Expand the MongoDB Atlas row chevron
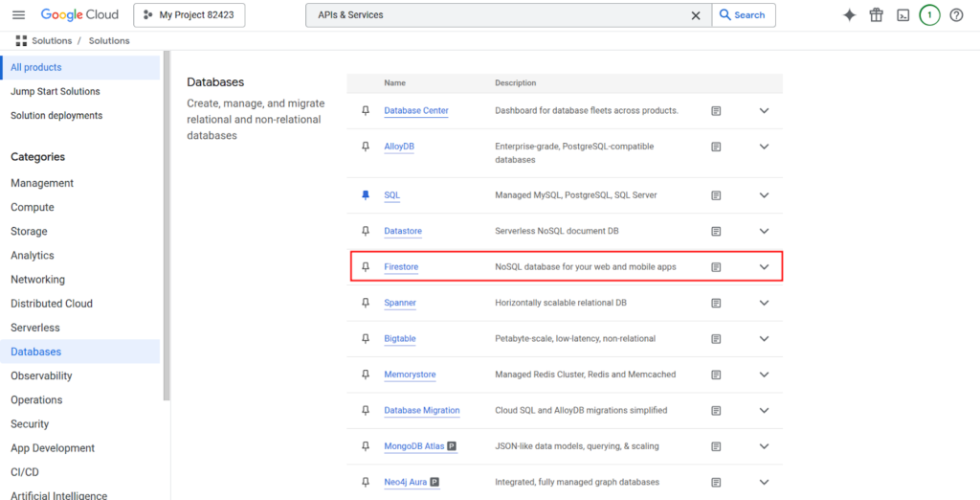This screenshot has width=980, height=500. [x=764, y=446]
